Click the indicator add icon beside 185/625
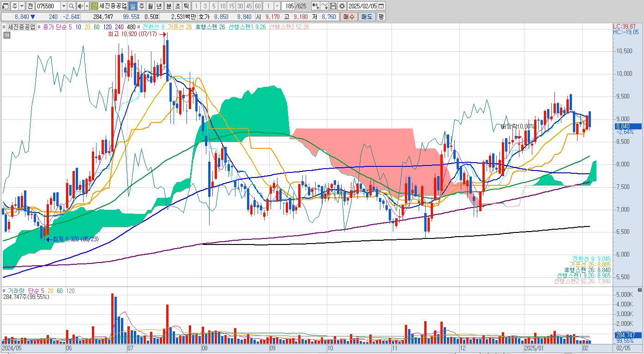 (x=315, y=6)
